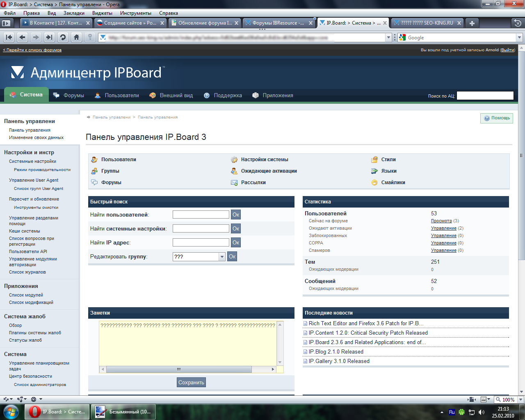Image resolution: width=525 pixels, height=420 pixels.
Task: Toggle the Opera panel sidebar icon
Action: pos(6,23)
